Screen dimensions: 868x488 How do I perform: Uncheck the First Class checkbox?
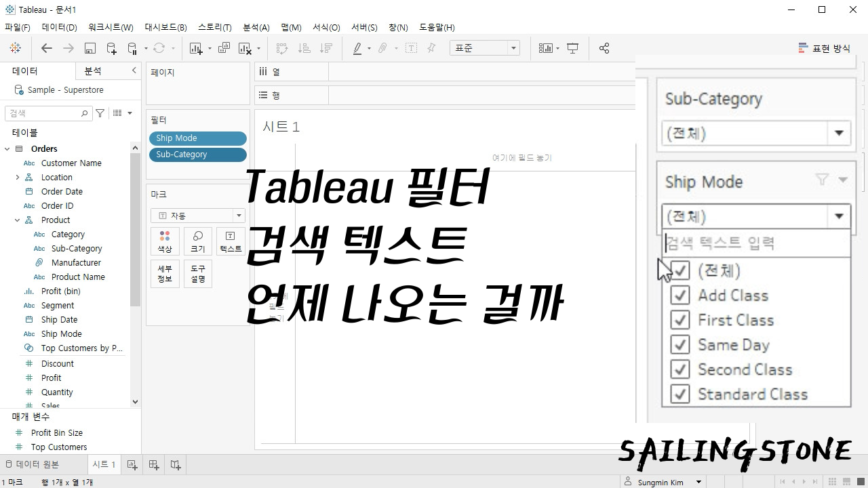coord(680,320)
